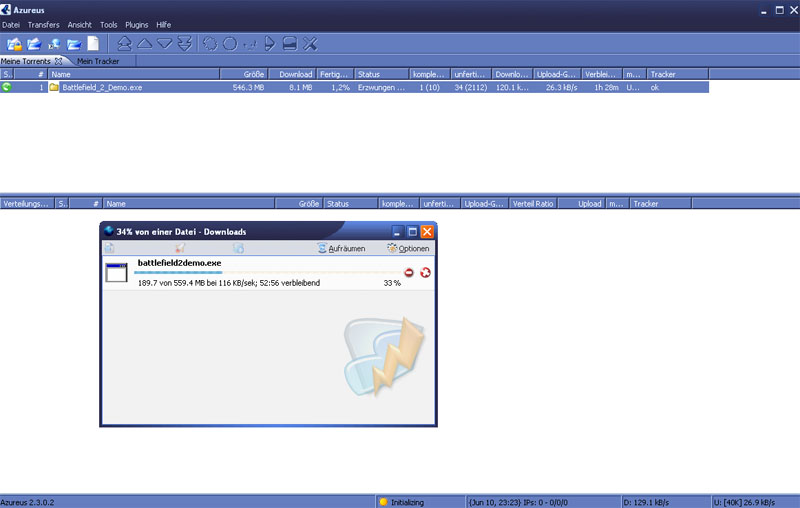Click the Erzwungen status cell

[381, 87]
